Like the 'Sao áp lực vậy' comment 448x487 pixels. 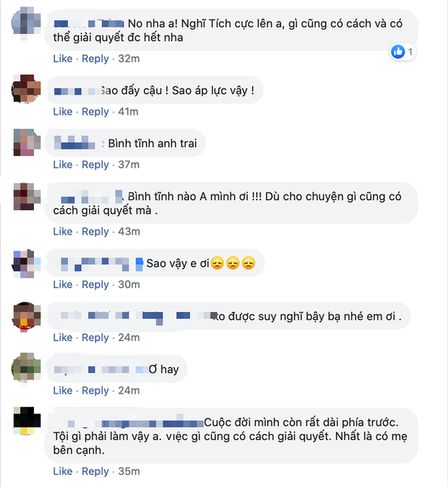(63, 111)
